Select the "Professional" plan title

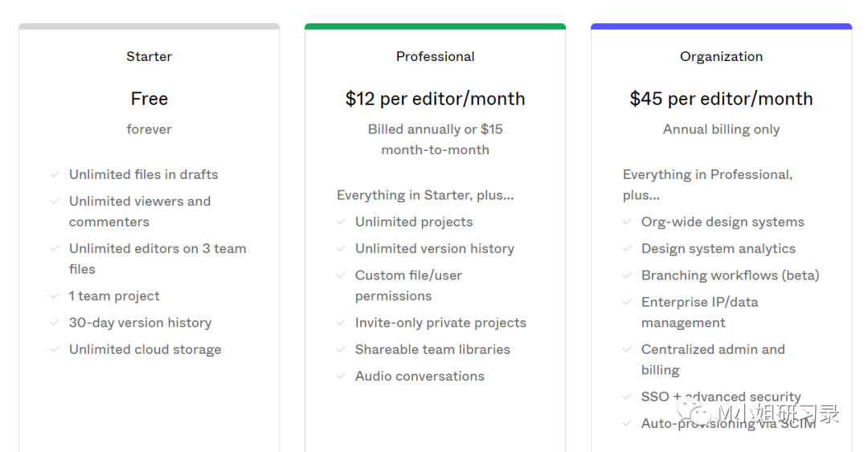pyautogui.click(x=435, y=56)
